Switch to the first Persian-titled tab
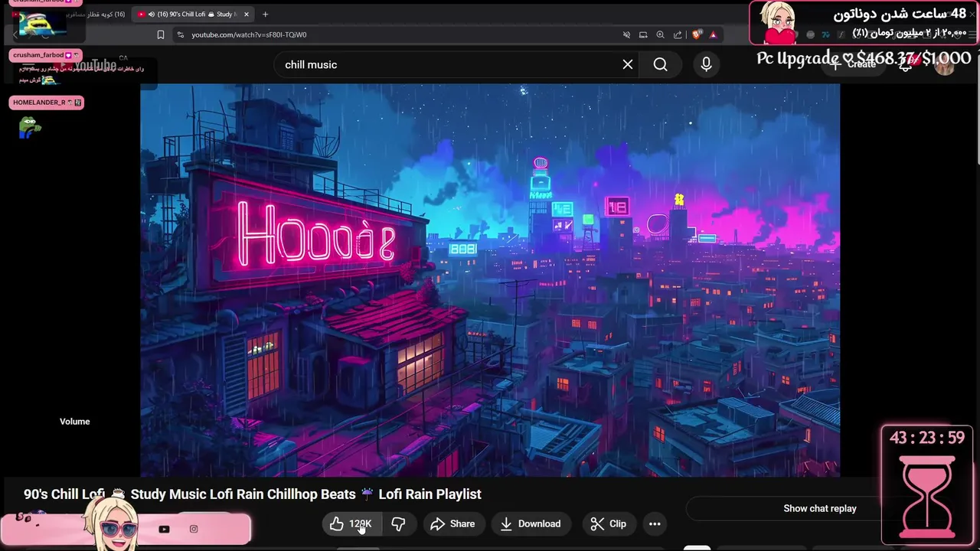Screen dimensions: 980x551 coord(69,14)
